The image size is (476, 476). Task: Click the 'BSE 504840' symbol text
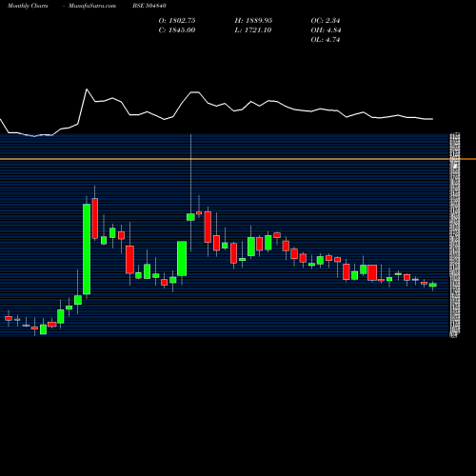(149, 6)
